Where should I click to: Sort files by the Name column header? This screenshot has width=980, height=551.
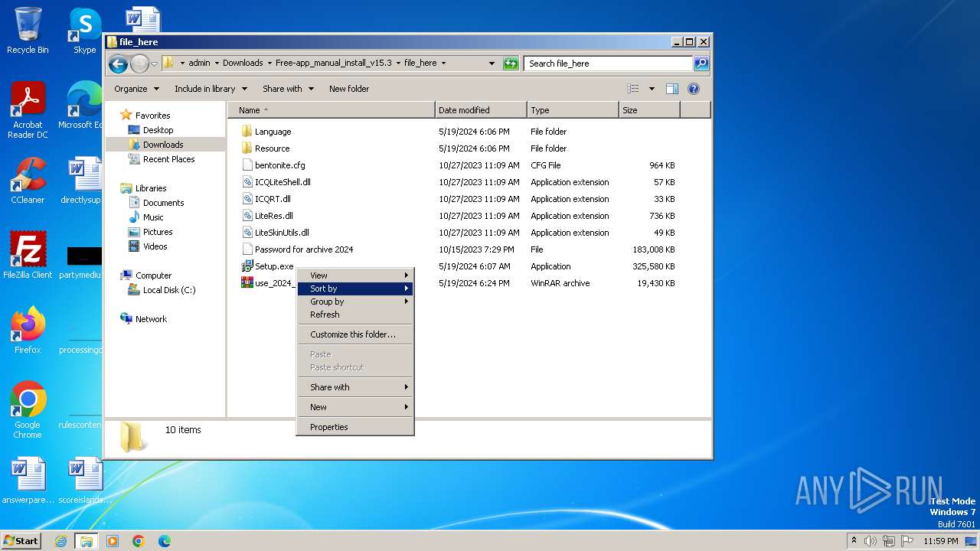332,110
